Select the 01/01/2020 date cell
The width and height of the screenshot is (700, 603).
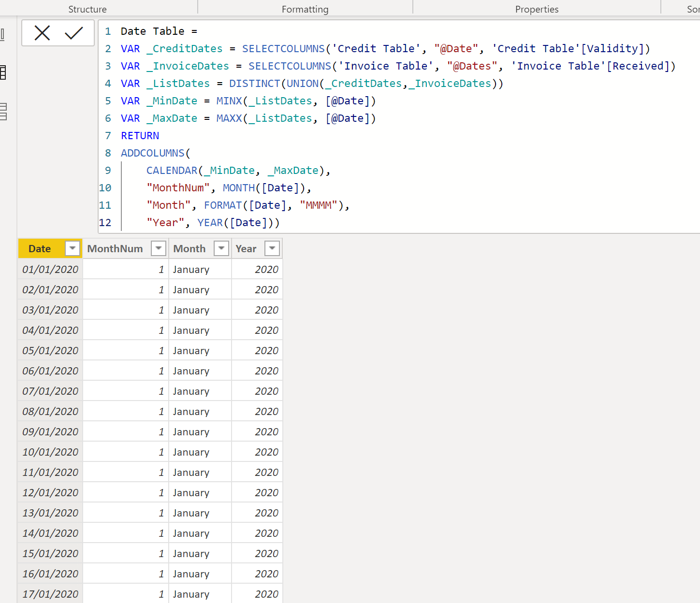(50, 269)
